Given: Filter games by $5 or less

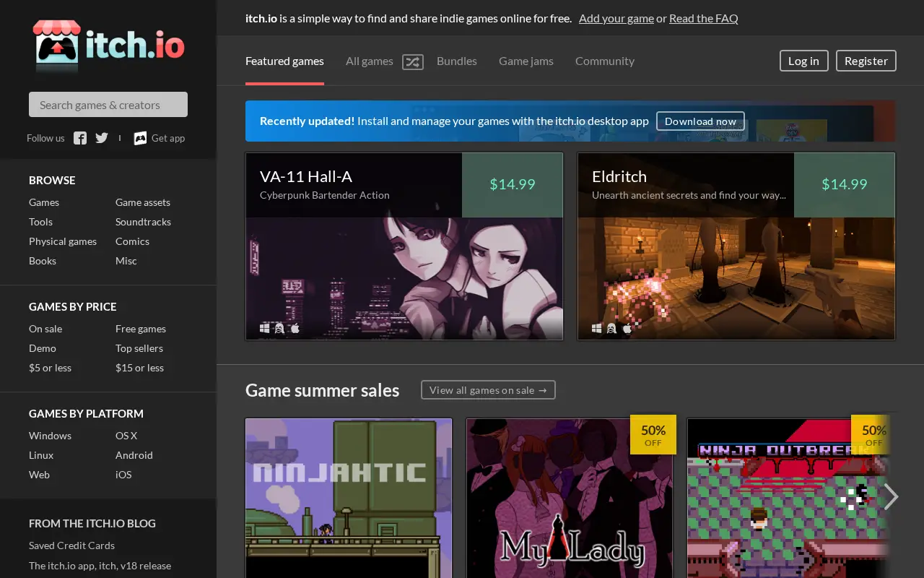Looking at the screenshot, I should click(x=51, y=368).
